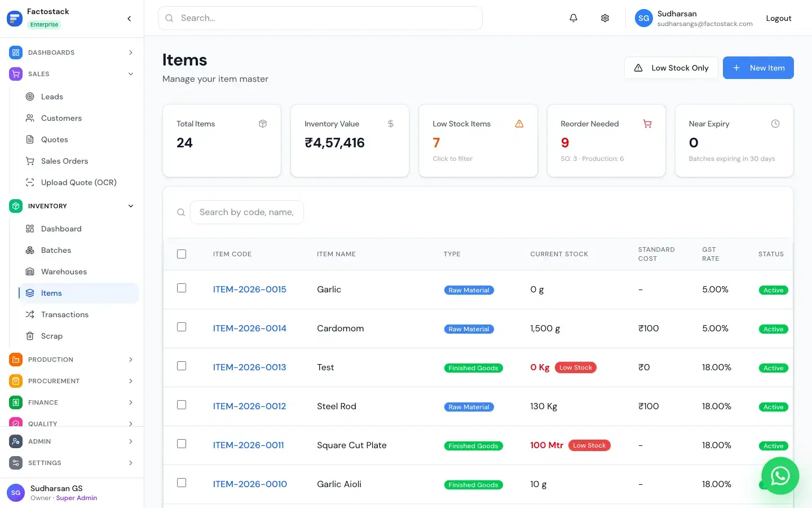
Task: Click the Logout link
Action: click(x=779, y=18)
